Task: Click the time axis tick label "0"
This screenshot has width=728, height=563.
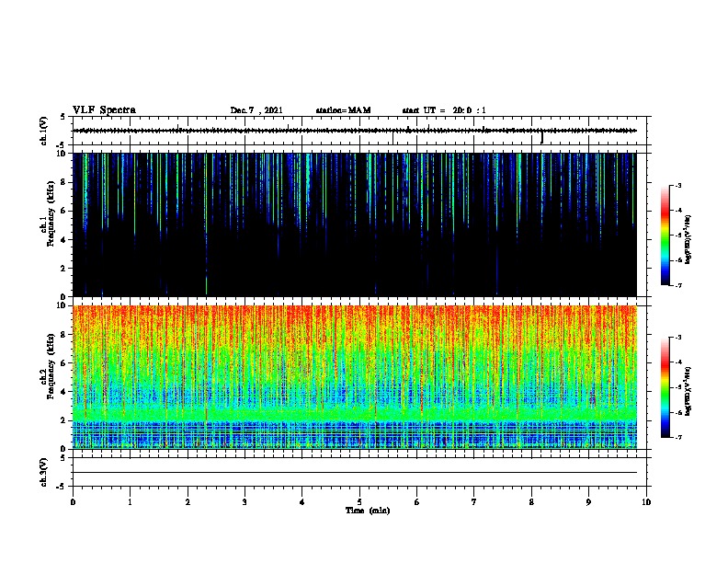Action: 73,502
